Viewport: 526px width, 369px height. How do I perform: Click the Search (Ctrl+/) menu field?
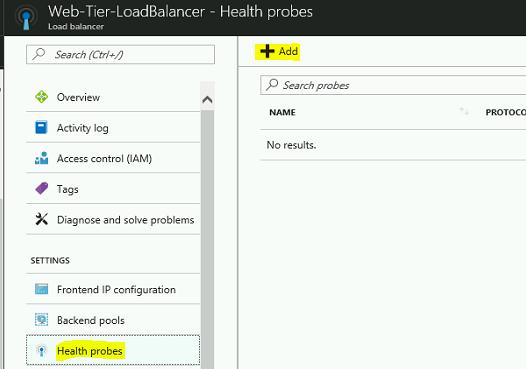click(x=120, y=54)
